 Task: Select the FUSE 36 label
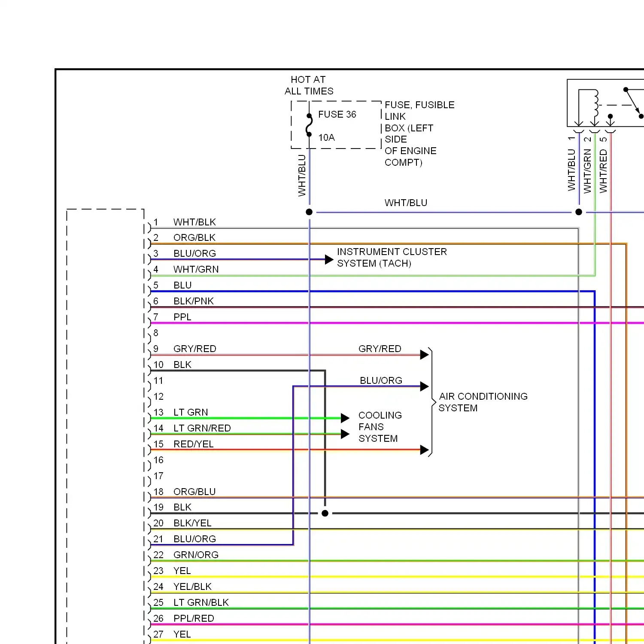click(x=337, y=115)
